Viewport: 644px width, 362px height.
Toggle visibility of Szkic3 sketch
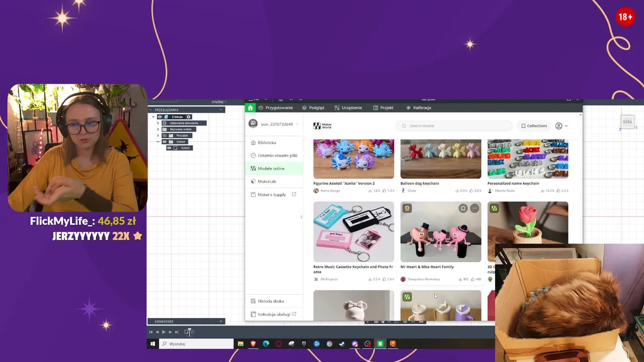pyautogui.click(x=169, y=148)
